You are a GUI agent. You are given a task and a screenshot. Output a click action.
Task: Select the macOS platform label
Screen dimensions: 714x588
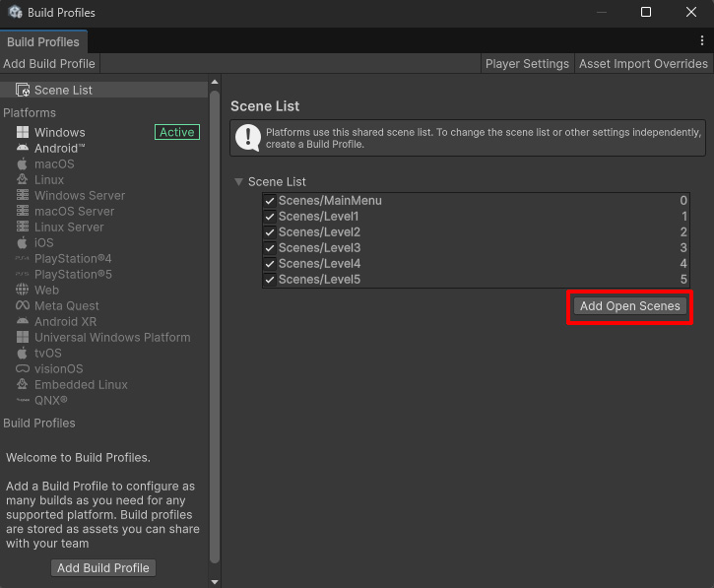point(54,163)
